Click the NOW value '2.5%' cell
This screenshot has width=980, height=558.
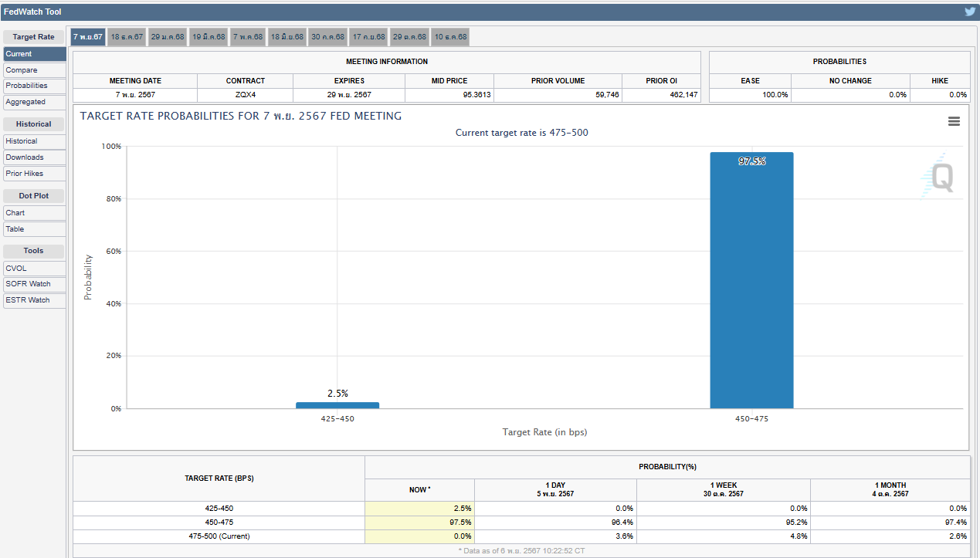pos(420,509)
